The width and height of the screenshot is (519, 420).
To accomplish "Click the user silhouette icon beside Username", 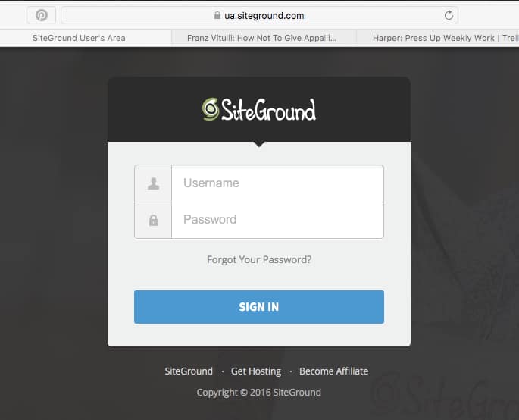I will click(153, 183).
